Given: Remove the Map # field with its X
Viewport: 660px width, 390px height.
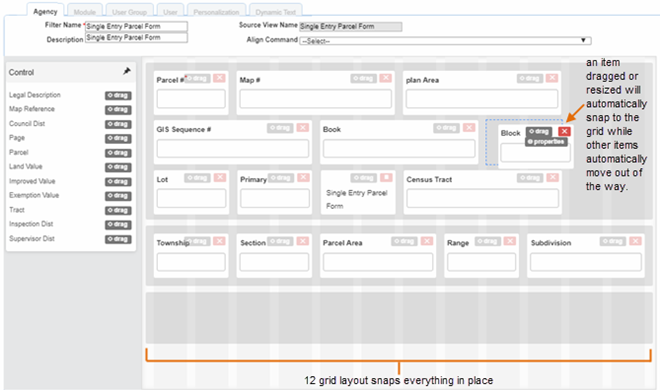Looking at the screenshot, I should click(386, 78).
